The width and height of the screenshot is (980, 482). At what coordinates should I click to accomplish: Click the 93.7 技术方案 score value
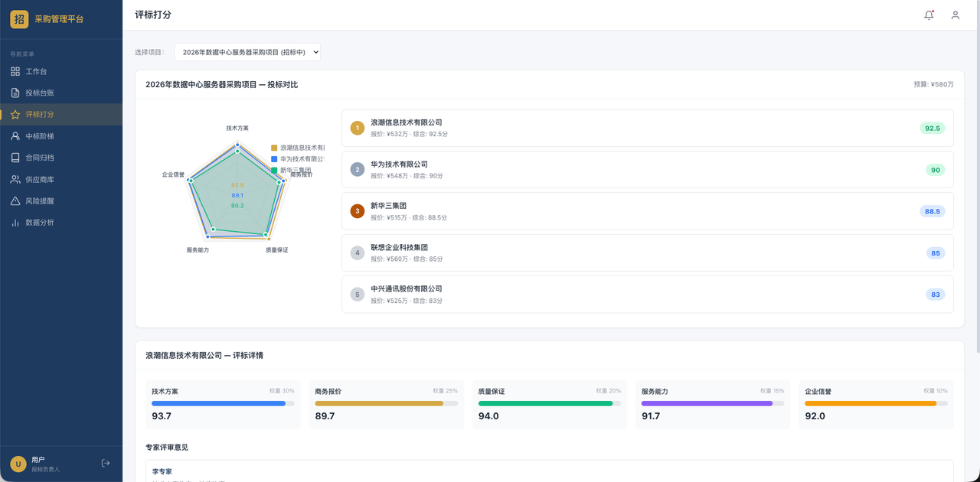pyautogui.click(x=162, y=416)
